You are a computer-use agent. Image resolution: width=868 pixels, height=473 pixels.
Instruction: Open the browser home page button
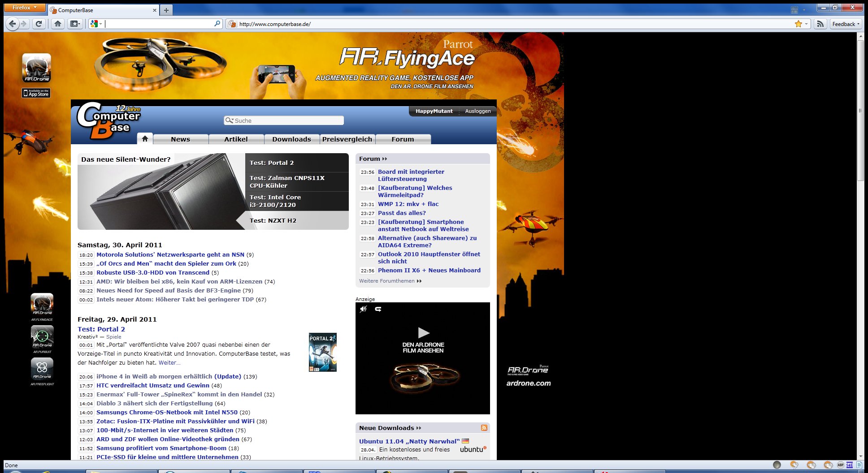pyautogui.click(x=58, y=24)
